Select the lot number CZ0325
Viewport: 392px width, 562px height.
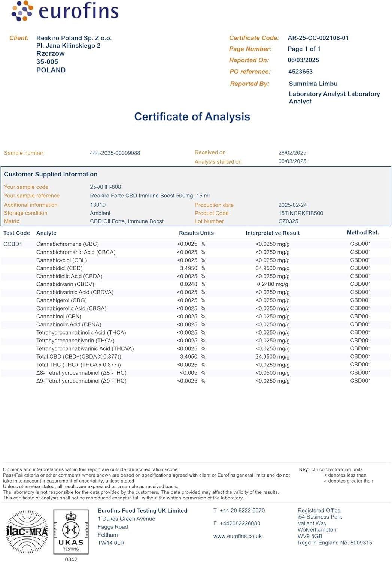tap(288, 221)
